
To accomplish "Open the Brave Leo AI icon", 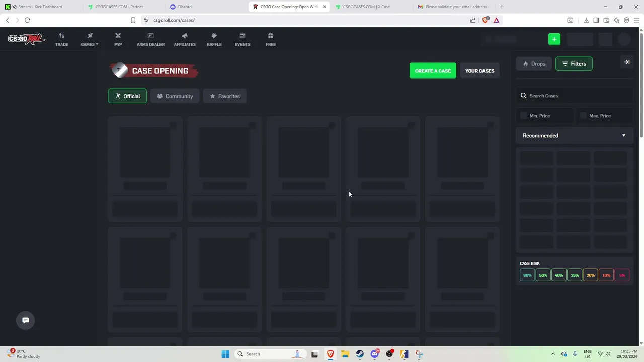I will pyautogui.click(x=616, y=20).
